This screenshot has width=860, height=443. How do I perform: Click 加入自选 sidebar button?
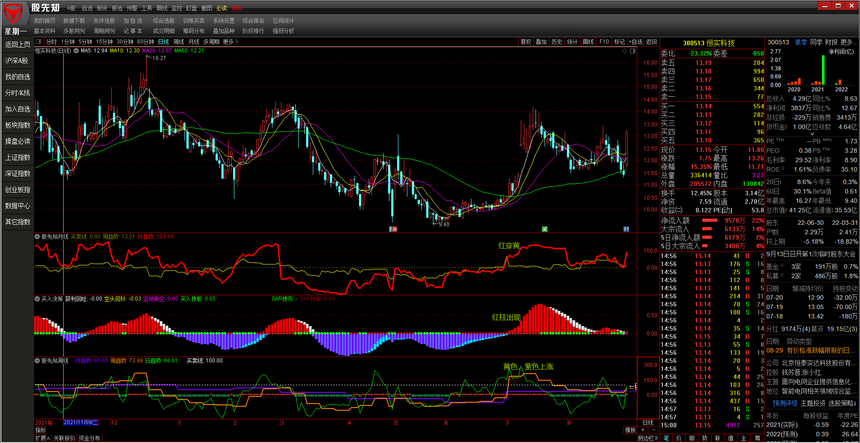coord(17,109)
